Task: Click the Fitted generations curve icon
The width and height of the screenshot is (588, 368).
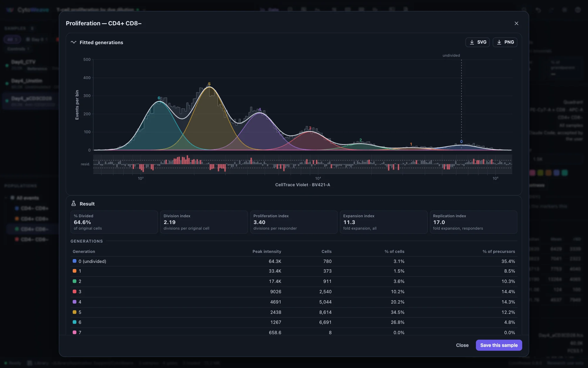Action: pos(73,42)
